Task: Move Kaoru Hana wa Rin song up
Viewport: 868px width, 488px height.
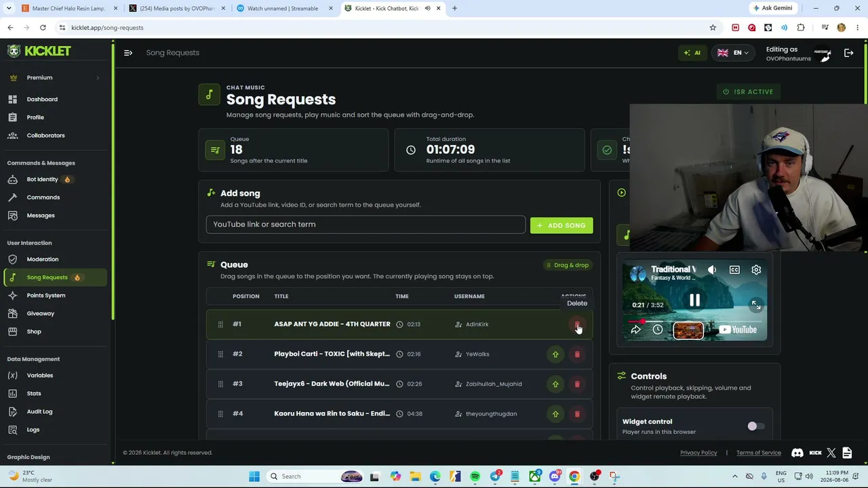Action: point(555,413)
